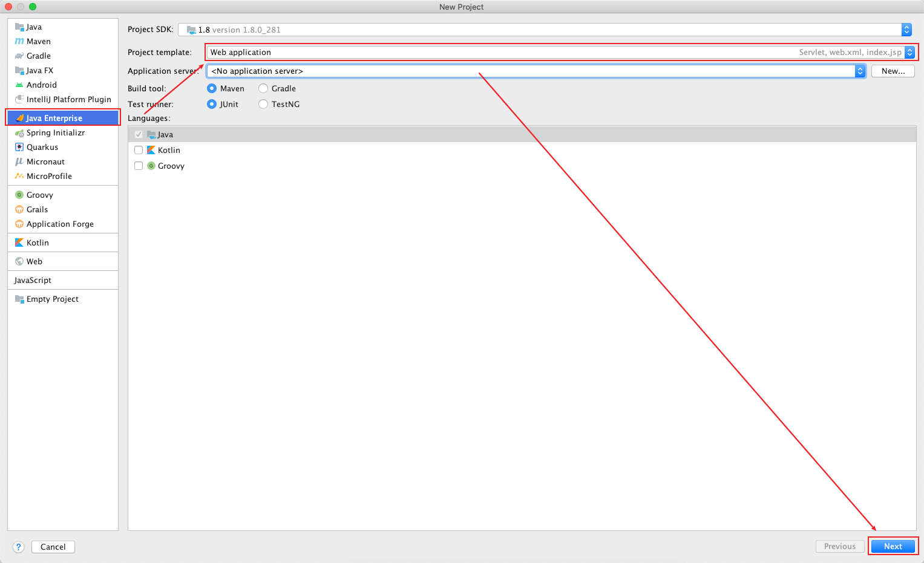The image size is (924, 563).
Task: Click the Empty Project folder icon
Action: (x=19, y=299)
